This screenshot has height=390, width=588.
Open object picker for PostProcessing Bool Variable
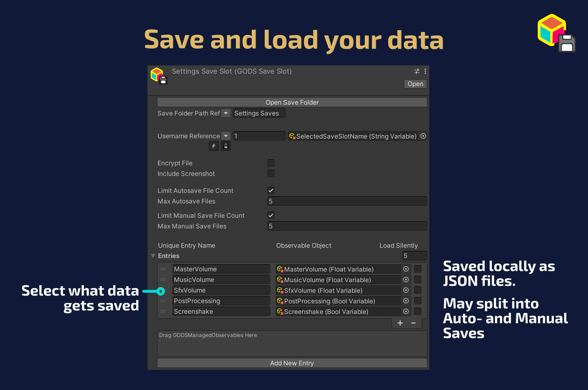pyautogui.click(x=406, y=301)
